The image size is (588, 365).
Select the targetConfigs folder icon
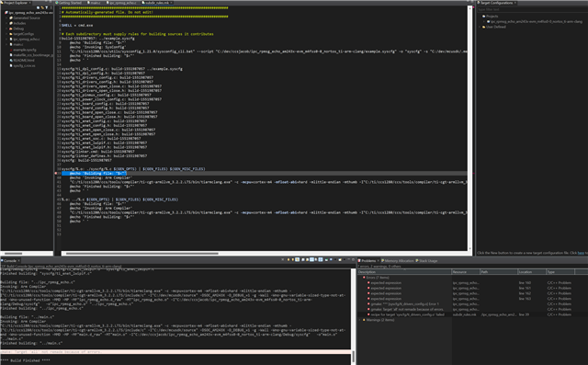(11, 34)
